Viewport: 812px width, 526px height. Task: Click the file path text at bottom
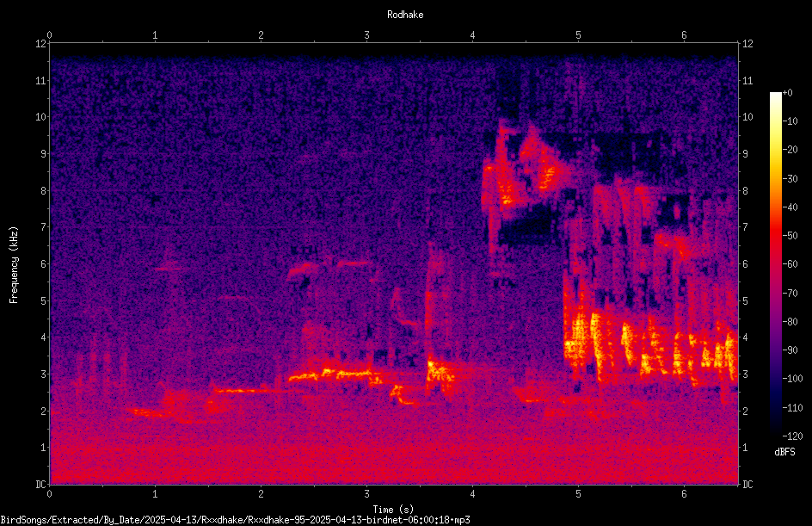tap(235, 520)
